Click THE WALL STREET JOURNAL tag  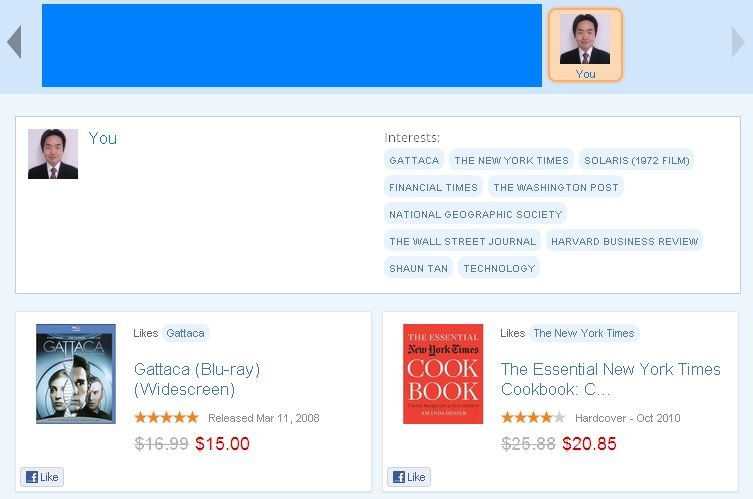click(462, 241)
